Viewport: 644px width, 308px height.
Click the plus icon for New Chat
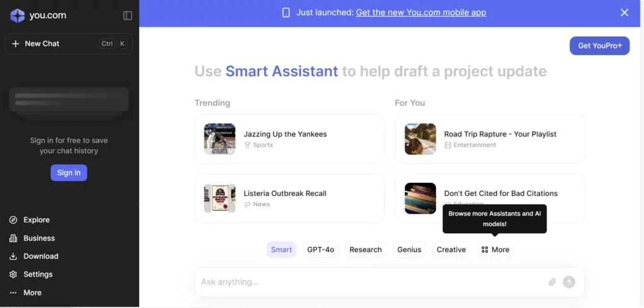click(16, 43)
